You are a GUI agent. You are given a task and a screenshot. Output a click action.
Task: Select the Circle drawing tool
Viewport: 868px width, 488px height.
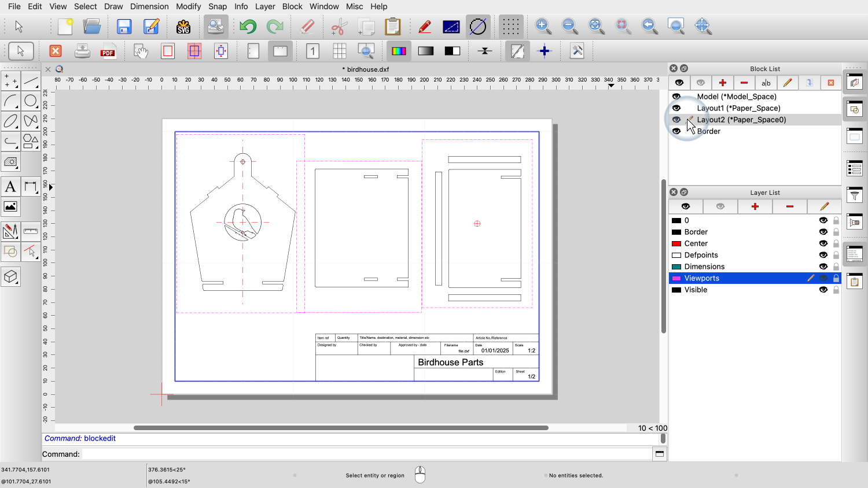(x=31, y=101)
